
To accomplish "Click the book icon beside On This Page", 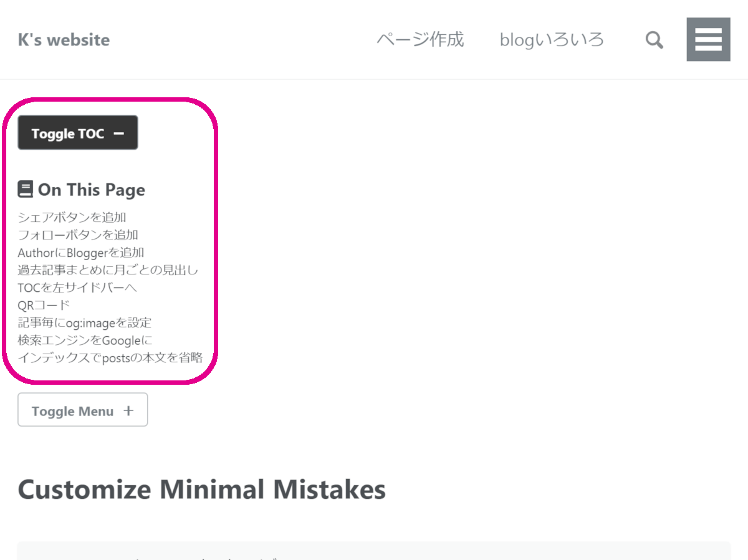I will [25, 190].
